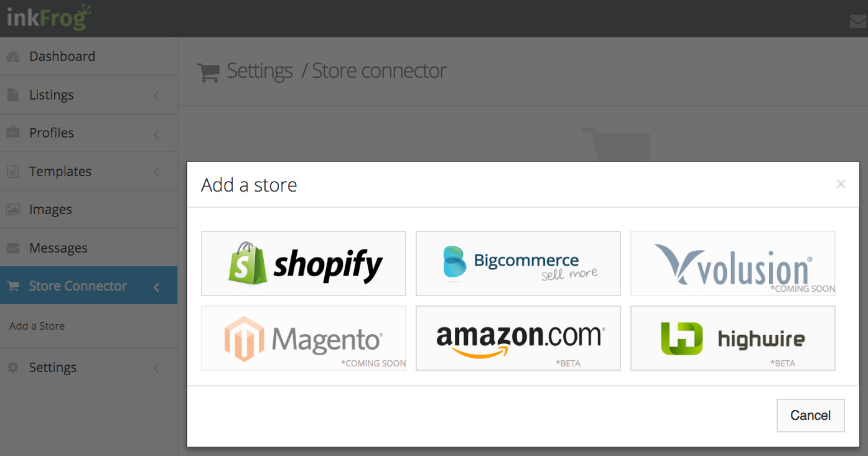Click the Messages envelope icon in sidebar
Screen dimensions: 868x456
[13, 248]
